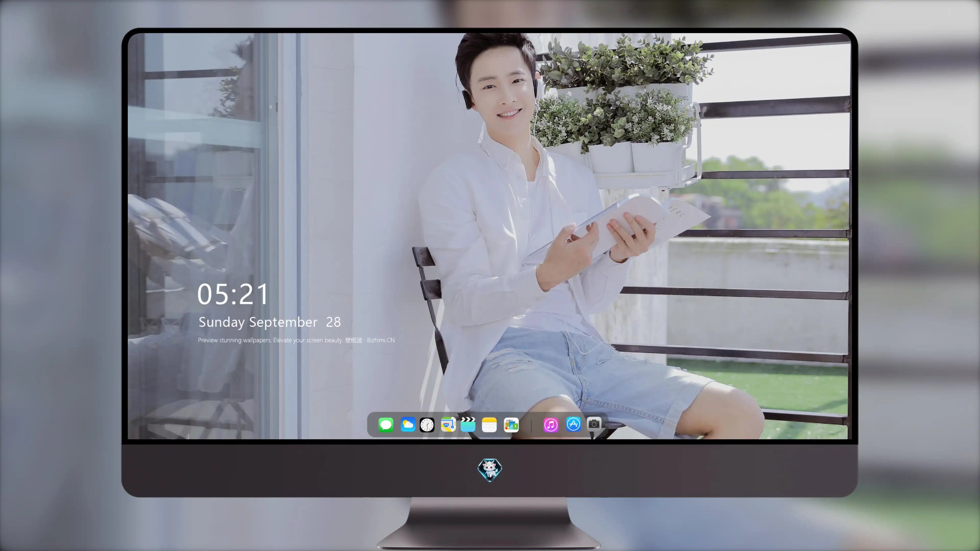Launch the clapperboard Videos app
This screenshot has width=980, height=551.
pos(468,424)
